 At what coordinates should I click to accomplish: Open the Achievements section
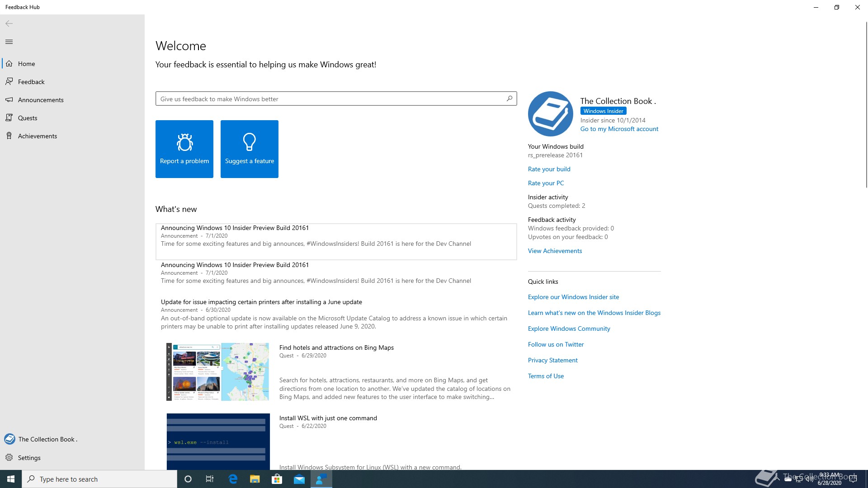click(x=72, y=136)
